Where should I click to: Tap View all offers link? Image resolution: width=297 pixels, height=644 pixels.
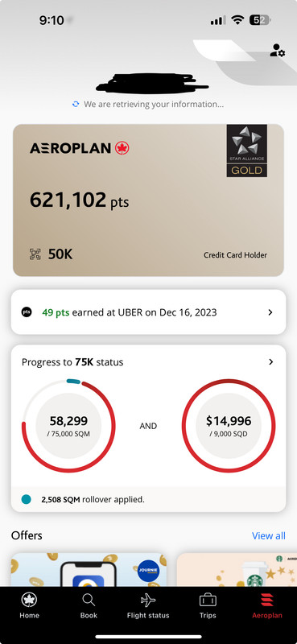click(269, 535)
